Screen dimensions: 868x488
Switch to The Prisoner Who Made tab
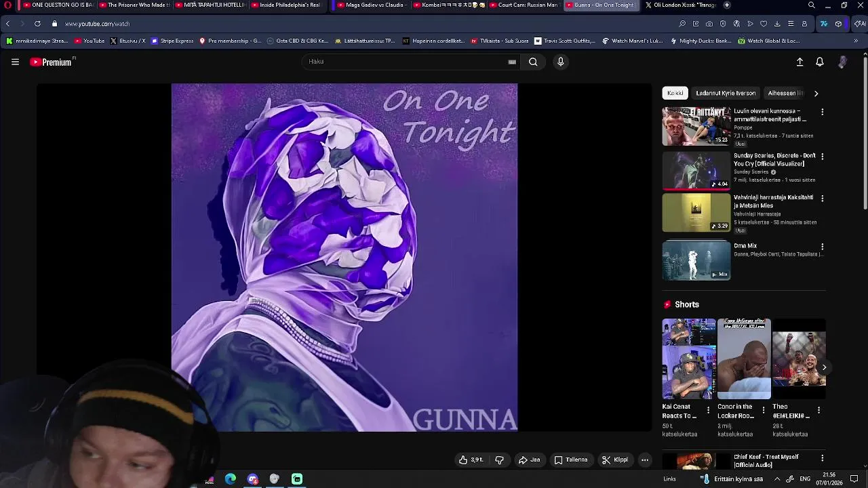[134, 5]
